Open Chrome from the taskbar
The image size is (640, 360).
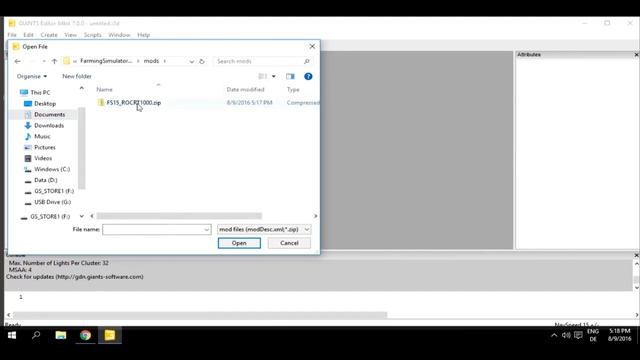tap(85, 335)
